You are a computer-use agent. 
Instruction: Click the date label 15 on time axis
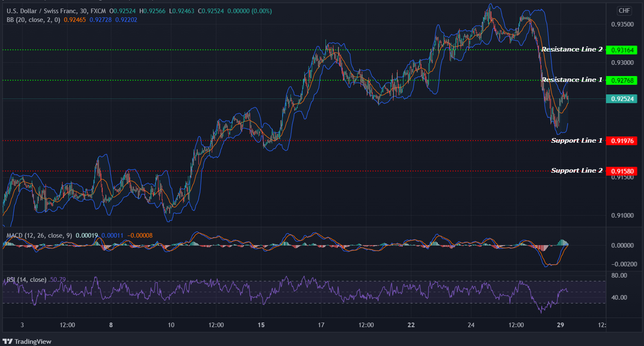261,325
